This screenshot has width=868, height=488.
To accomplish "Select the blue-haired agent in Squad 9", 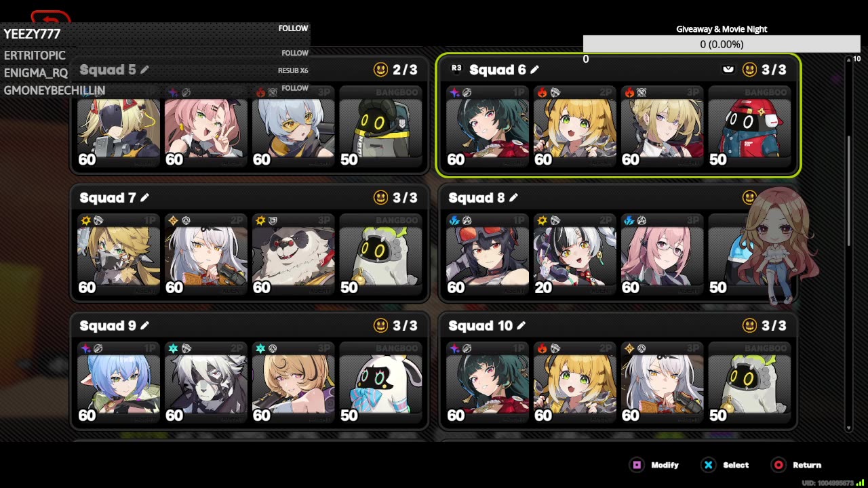I will click(x=119, y=384).
